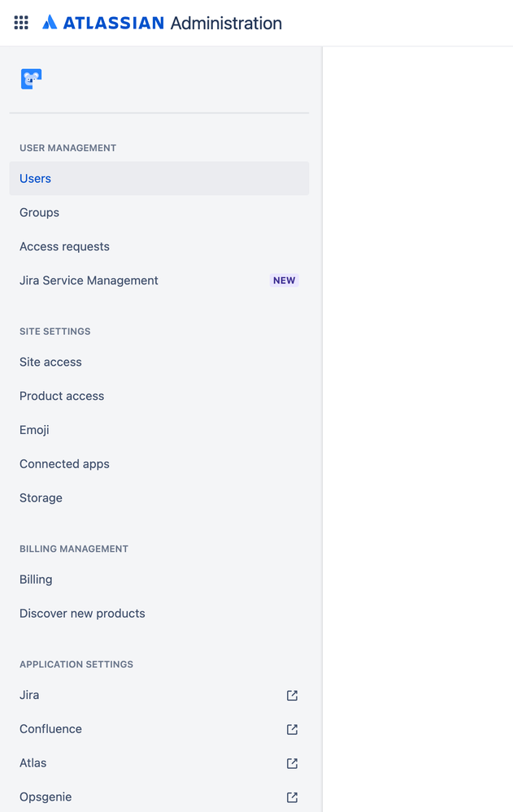513x812 pixels.
Task: Go to Access requests
Action: pyautogui.click(x=159, y=246)
